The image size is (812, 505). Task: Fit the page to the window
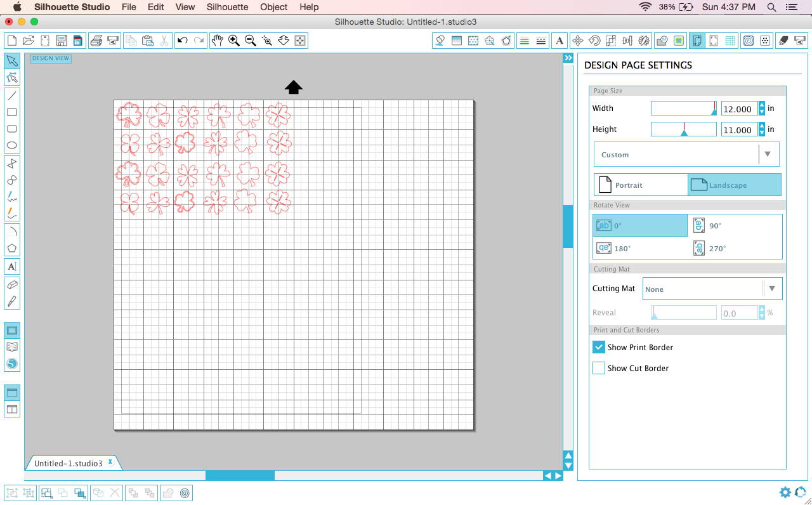click(x=301, y=41)
